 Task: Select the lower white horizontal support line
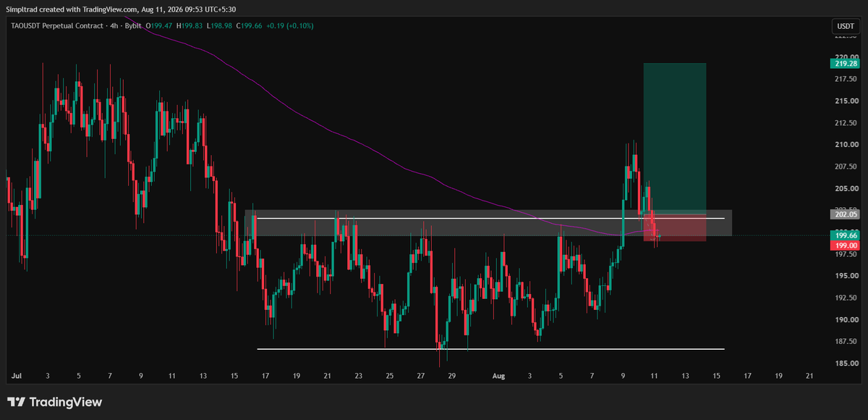pos(490,349)
